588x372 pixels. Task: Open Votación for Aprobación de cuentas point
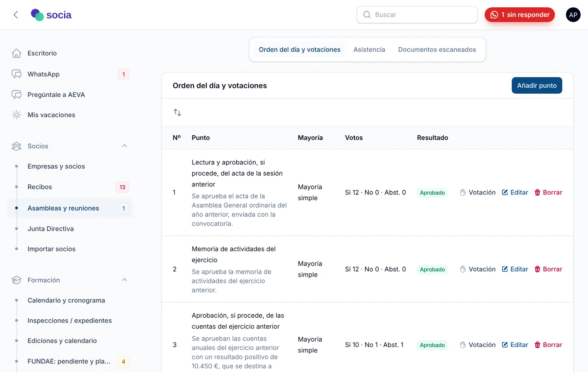[x=478, y=345]
